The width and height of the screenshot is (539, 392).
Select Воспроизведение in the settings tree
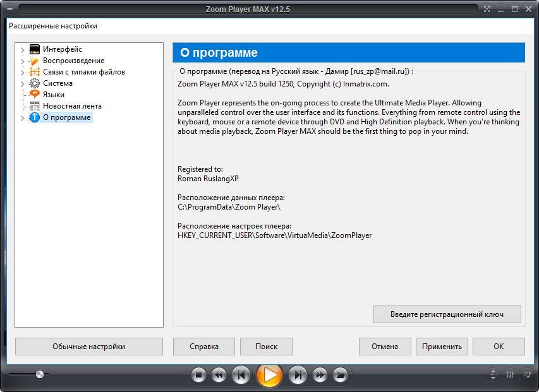[x=73, y=61]
